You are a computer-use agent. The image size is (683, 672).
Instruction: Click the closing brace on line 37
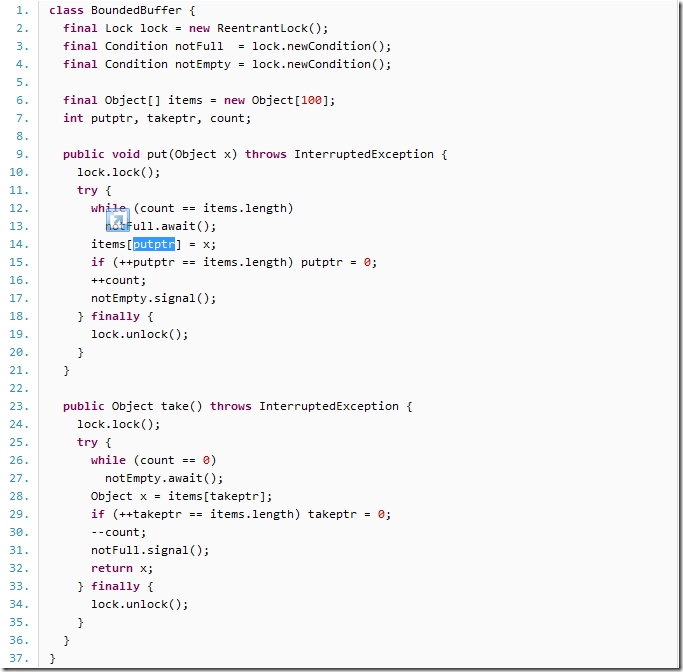tap(52, 658)
